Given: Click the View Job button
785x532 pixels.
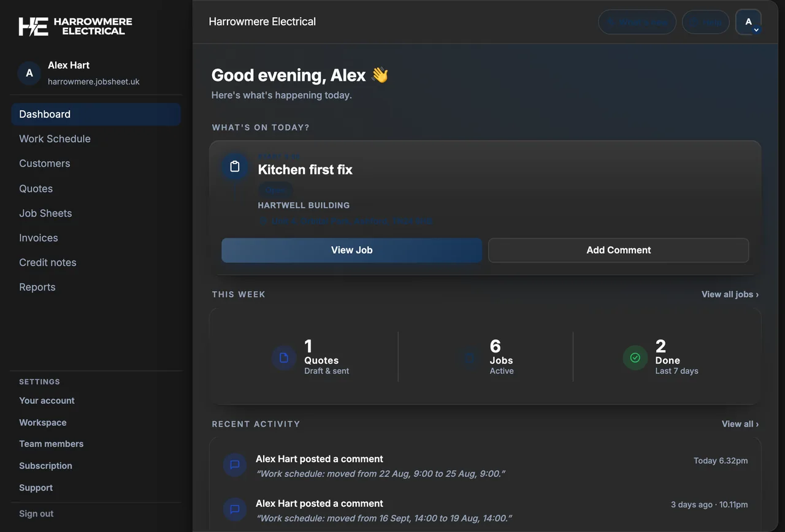Looking at the screenshot, I should click(351, 250).
